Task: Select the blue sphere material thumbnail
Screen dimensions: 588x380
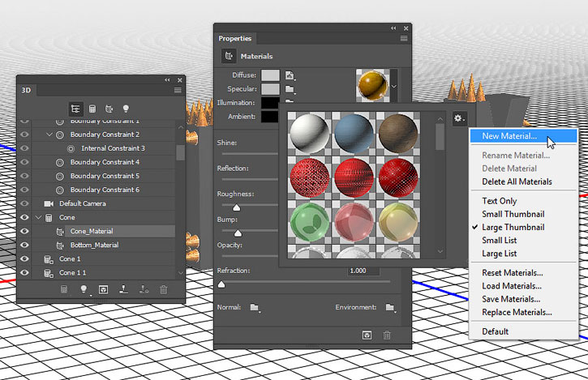Action: coord(354,133)
